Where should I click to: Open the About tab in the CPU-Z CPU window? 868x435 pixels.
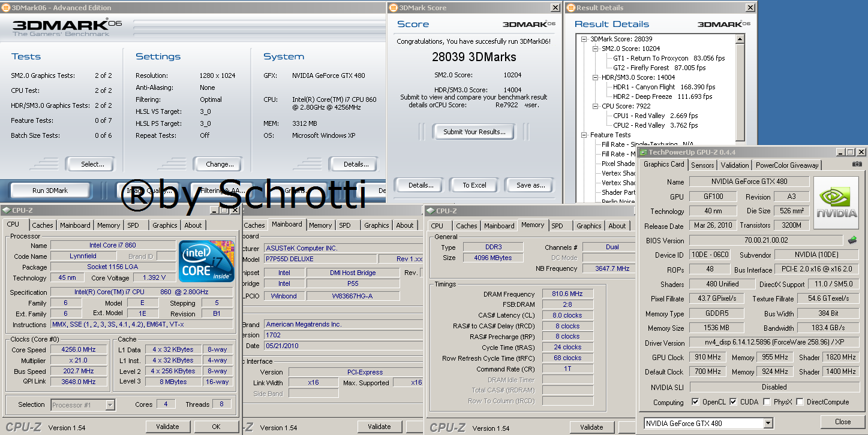tap(193, 225)
